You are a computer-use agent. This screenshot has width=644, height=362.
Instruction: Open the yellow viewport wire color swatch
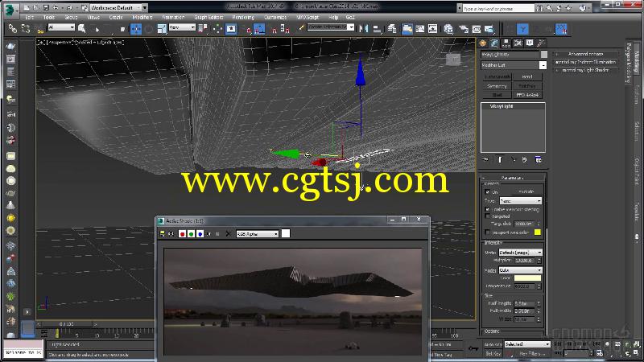(537, 232)
